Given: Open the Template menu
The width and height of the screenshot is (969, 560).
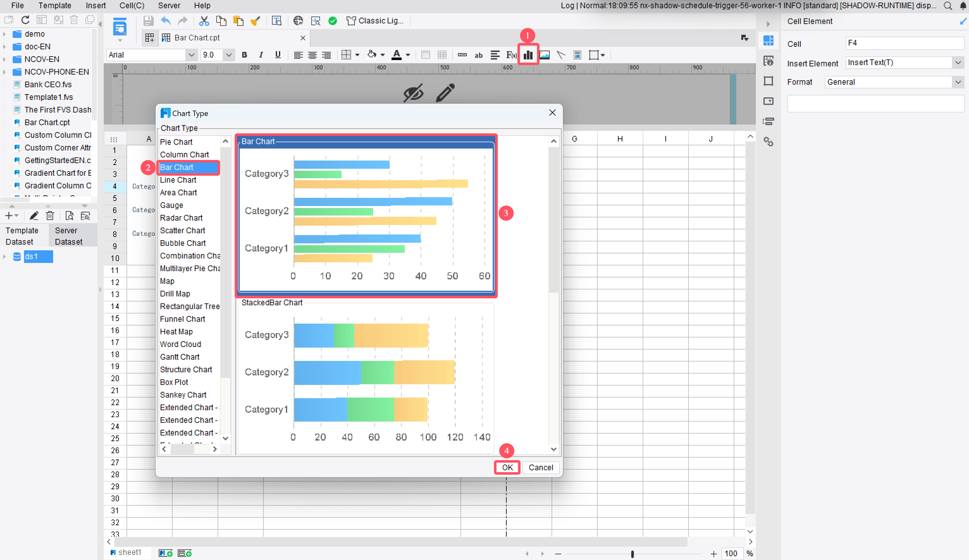Looking at the screenshot, I should click(x=55, y=5).
